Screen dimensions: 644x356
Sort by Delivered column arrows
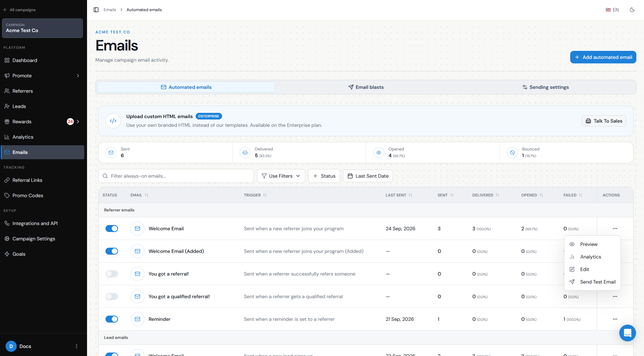(x=497, y=195)
